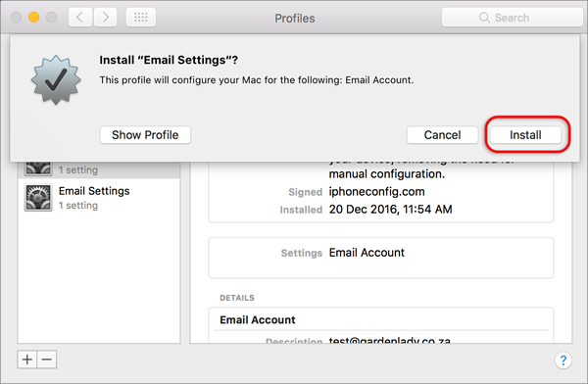Click the yellow minimize window button
This screenshot has height=384, width=588.
33,18
